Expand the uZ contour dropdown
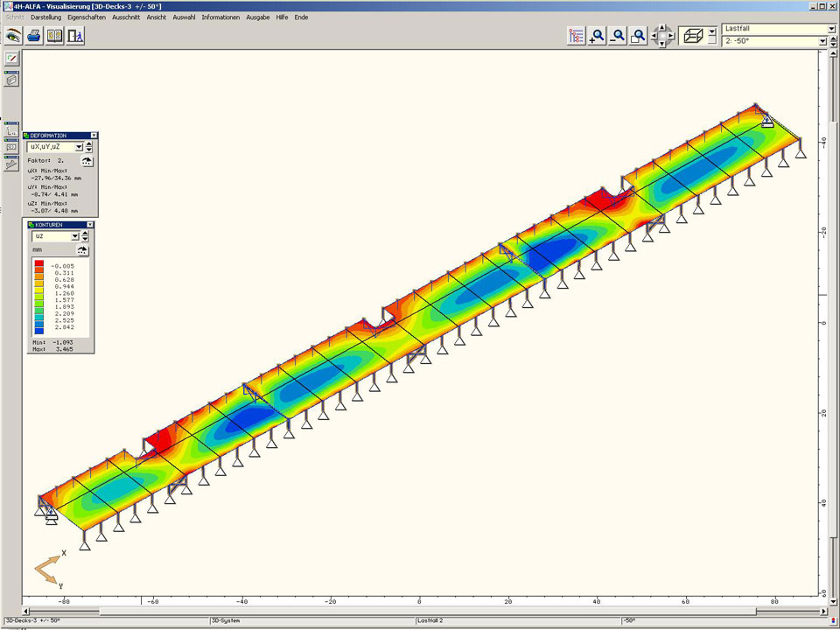This screenshot has height=630, width=840. coord(74,236)
